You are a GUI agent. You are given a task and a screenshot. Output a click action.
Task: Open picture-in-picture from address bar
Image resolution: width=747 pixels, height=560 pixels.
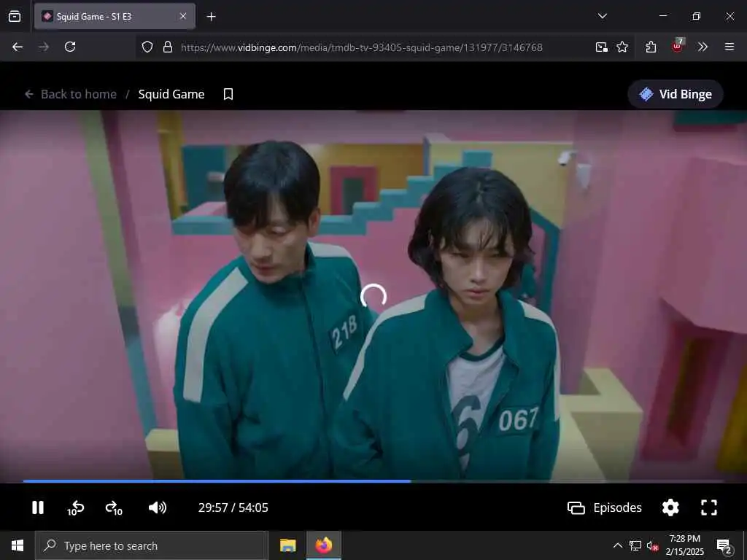[x=601, y=47]
